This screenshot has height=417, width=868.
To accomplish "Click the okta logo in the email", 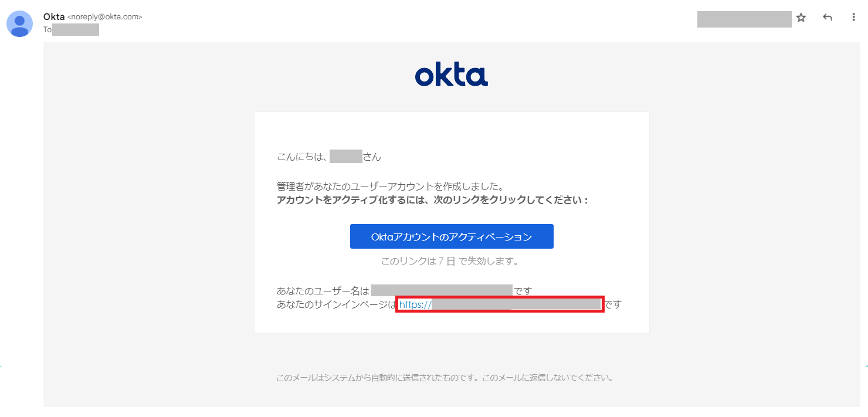I will pos(452,76).
